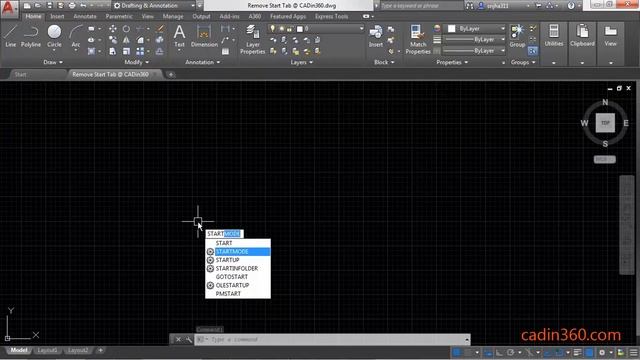Image resolution: width=640 pixels, height=360 pixels.
Task: Switch to the Parametric ribbon tab
Action: point(119,16)
